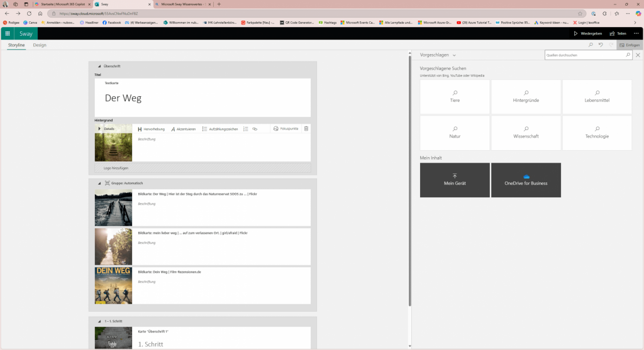
Task: Click the search magnifier in Storyline toolbar
Action: (x=591, y=45)
